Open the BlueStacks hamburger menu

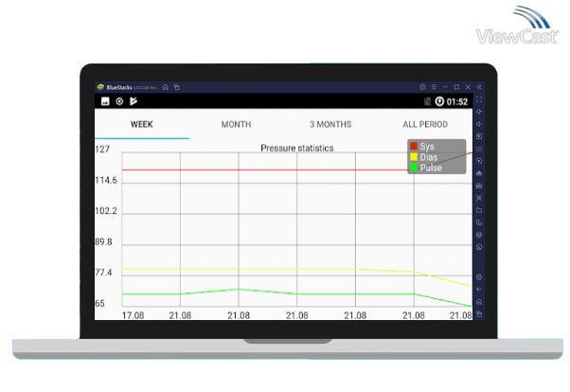tap(434, 87)
